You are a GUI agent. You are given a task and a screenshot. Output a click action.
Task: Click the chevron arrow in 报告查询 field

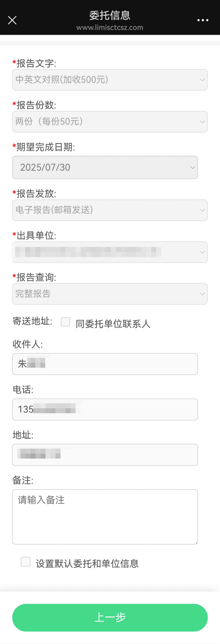202,294
